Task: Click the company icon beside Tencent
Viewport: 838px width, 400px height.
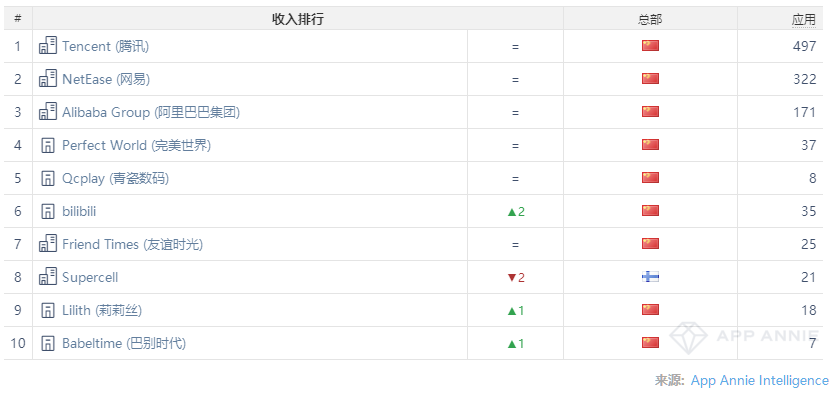Action: coord(48,46)
